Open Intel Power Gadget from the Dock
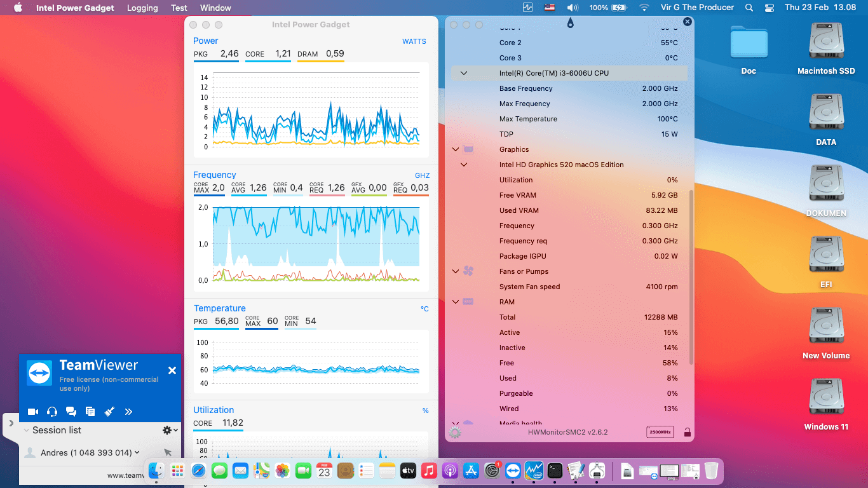The image size is (868, 488). [x=534, y=471]
